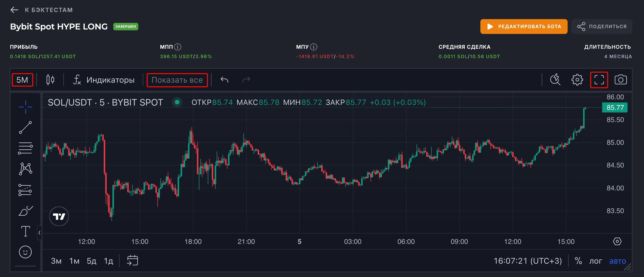Open the 5М timeframe selector

tap(22, 80)
